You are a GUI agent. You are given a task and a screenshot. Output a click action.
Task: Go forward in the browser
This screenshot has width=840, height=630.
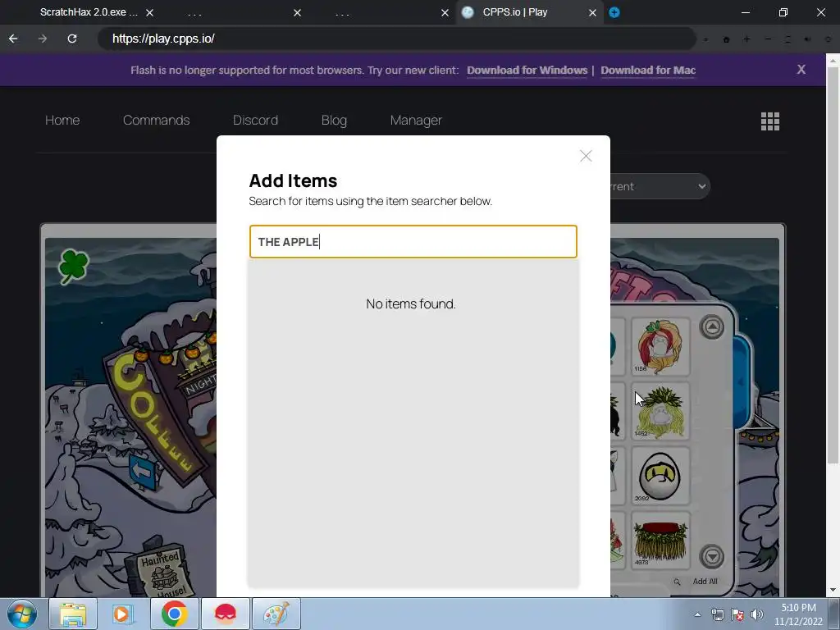pyautogui.click(x=43, y=39)
